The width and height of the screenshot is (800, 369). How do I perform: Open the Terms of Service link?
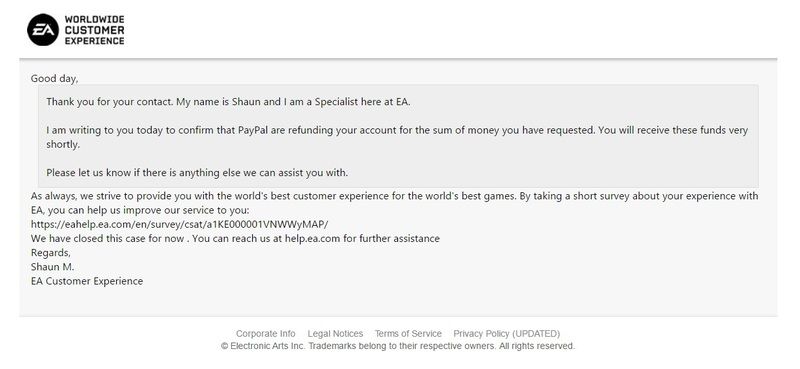click(408, 333)
